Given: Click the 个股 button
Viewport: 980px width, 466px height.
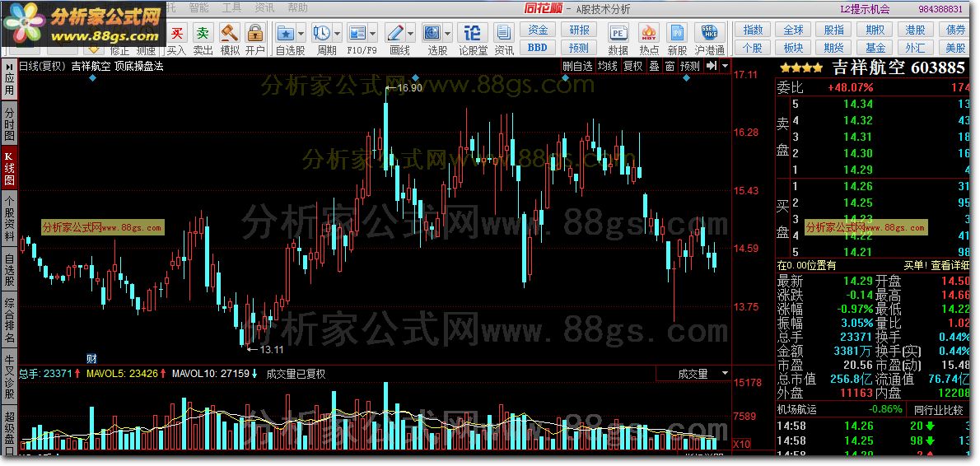Looking at the screenshot, I should tap(753, 48).
